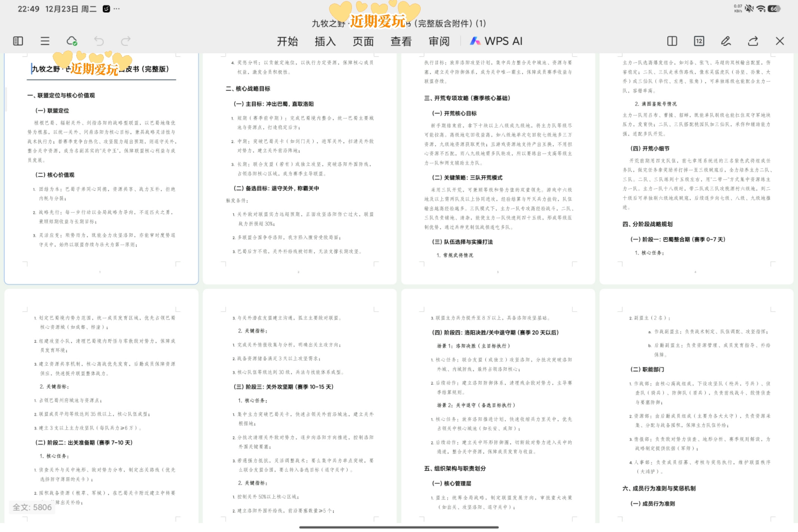The image size is (798, 532).
Task: Tap the home gesture bar at bottom
Action: [399, 527]
